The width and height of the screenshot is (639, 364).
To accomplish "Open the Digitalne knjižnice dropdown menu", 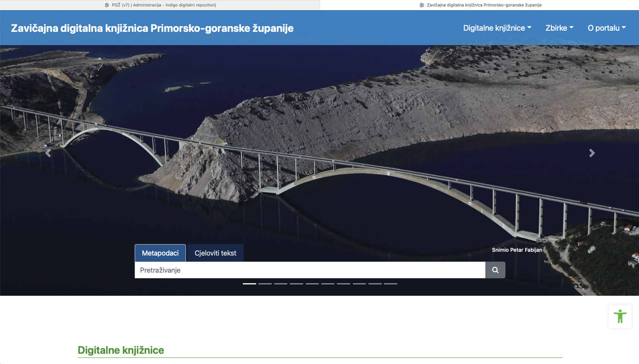I will pyautogui.click(x=497, y=28).
